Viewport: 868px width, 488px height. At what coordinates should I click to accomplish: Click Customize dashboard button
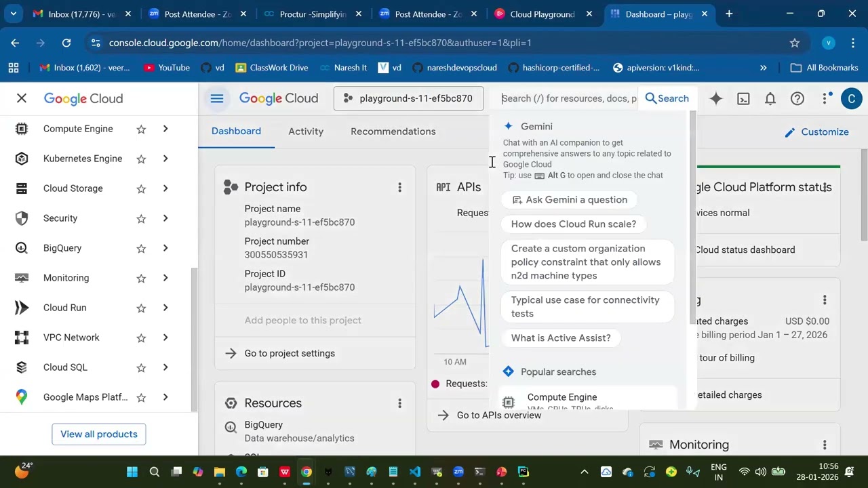click(x=816, y=132)
